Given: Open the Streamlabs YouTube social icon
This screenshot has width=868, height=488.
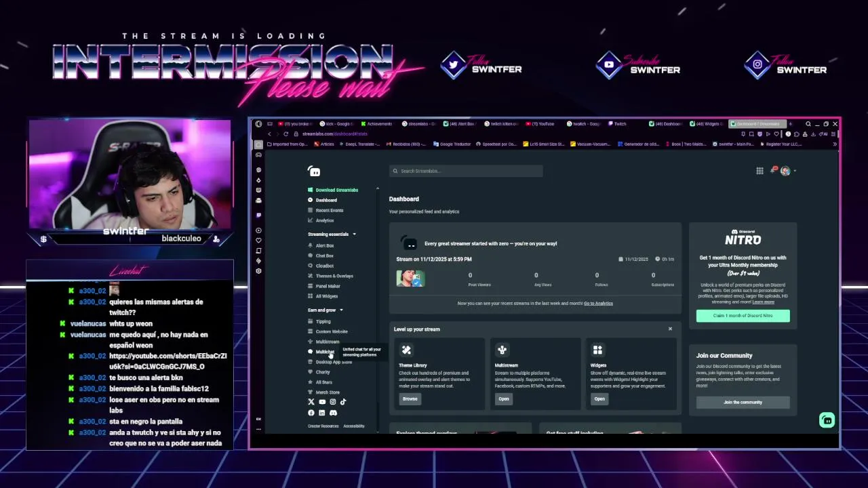Looking at the screenshot, I should point(322,402).
